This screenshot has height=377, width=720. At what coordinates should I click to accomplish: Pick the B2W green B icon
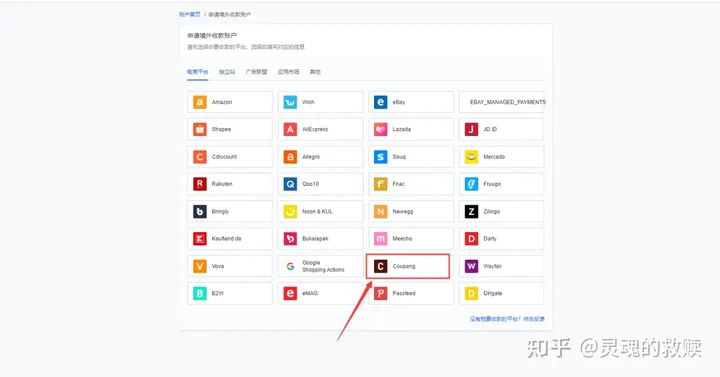tap(199, 293)
